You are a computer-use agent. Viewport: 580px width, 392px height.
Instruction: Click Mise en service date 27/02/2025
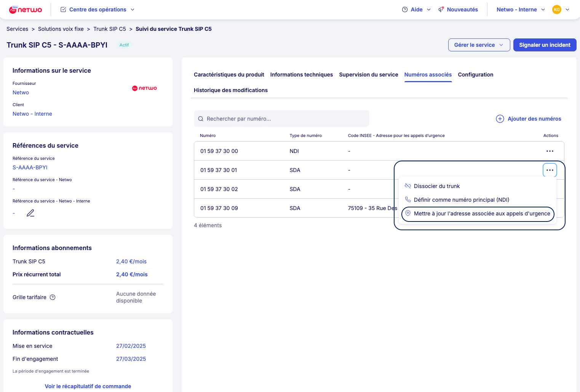coord(131,346)
